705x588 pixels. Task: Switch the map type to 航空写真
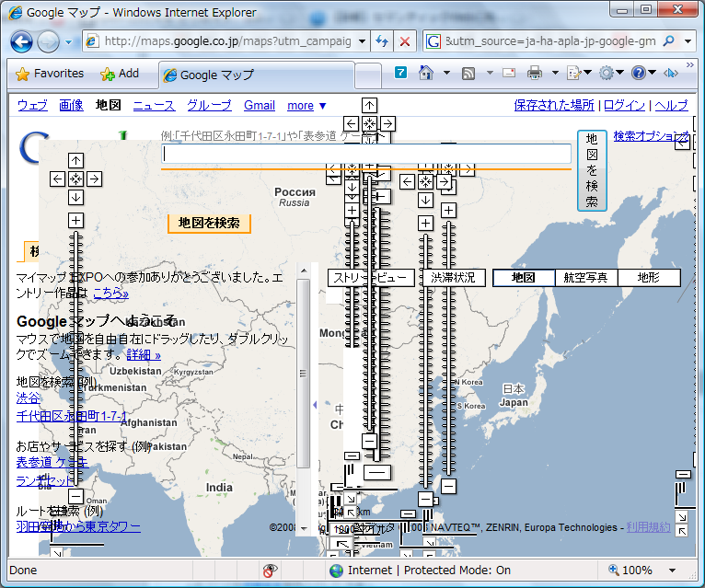tap(586, 278)
